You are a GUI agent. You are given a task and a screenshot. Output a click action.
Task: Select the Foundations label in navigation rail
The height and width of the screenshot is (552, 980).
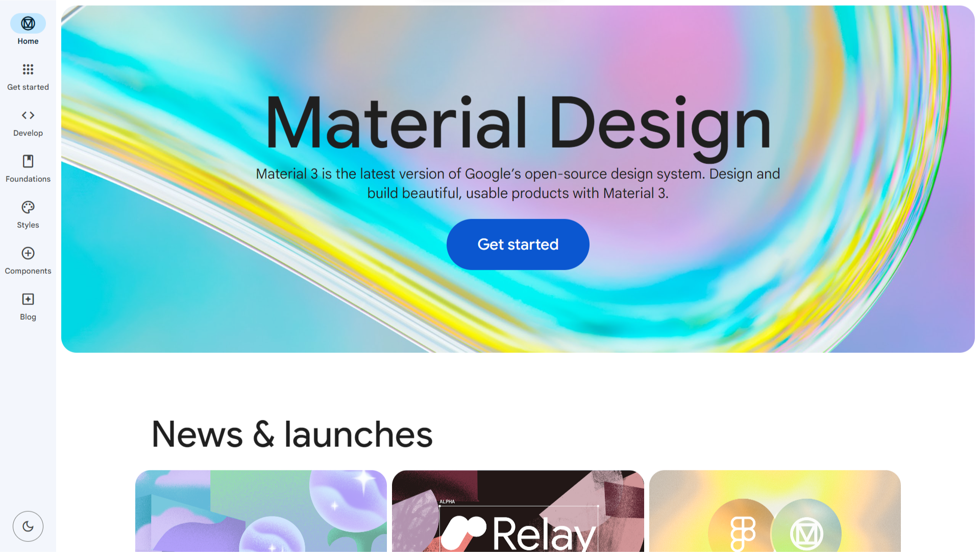28,179
